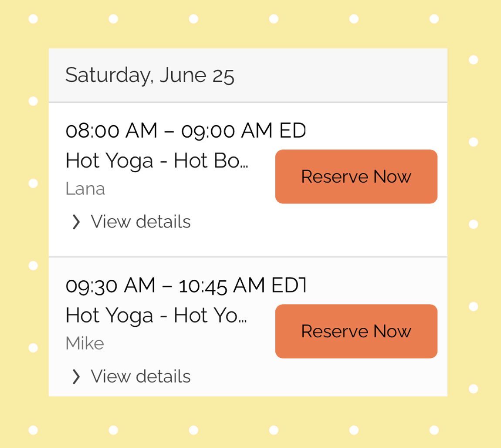Select instructor name Lana

point(85,189)
